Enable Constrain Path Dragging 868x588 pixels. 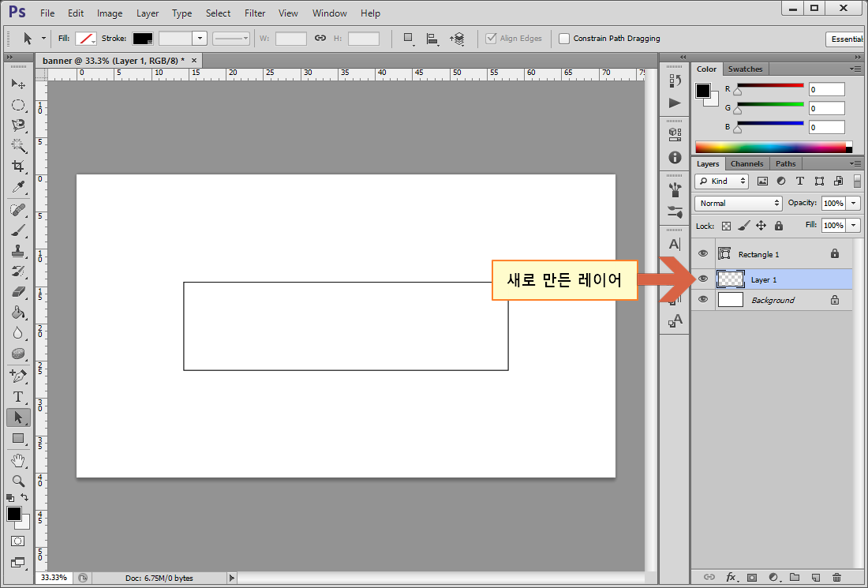[x=563, y=39]
